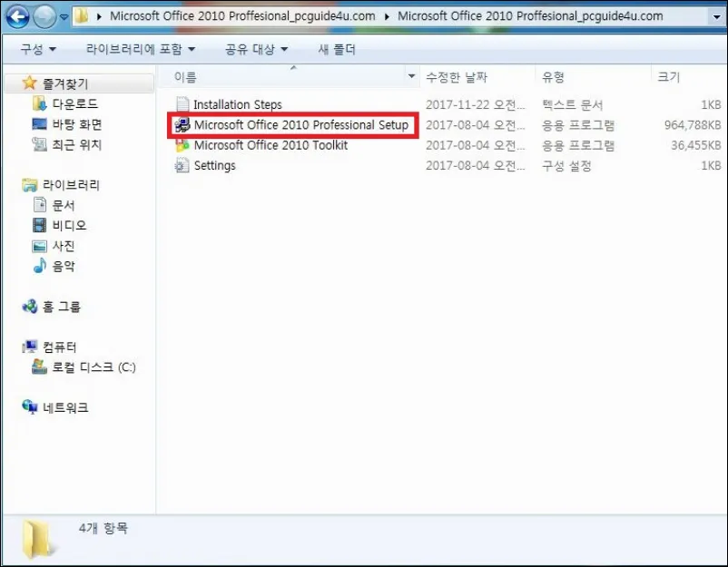Click the 즐겨찾기 star icon
728x567 pixels.
pos(29,83)
